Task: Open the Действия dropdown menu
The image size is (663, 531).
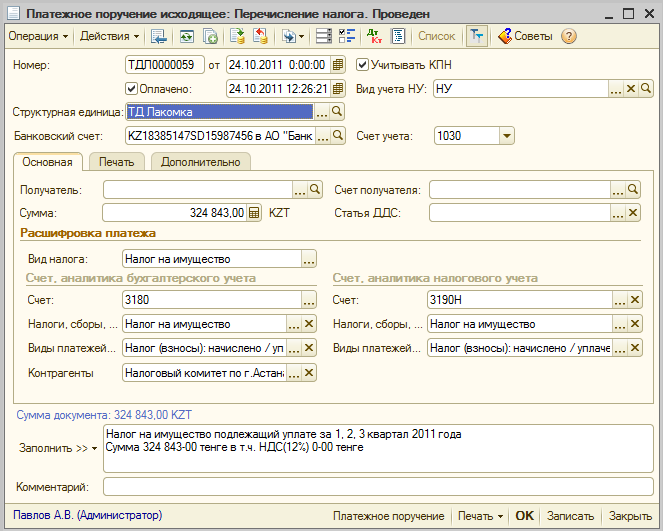Action: pyautogui.click(x=109, y=36)
